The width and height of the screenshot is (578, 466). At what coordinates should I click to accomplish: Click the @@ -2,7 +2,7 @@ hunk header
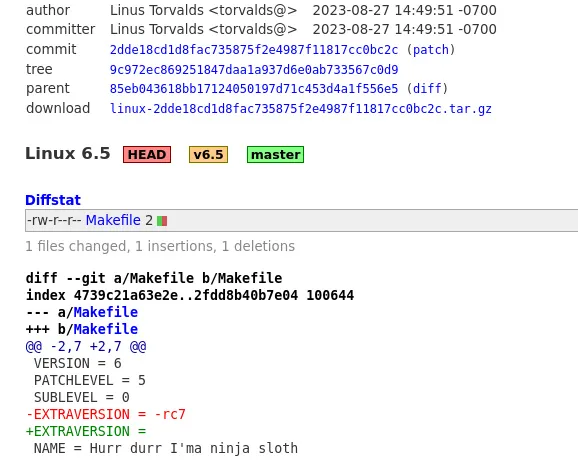86,347
